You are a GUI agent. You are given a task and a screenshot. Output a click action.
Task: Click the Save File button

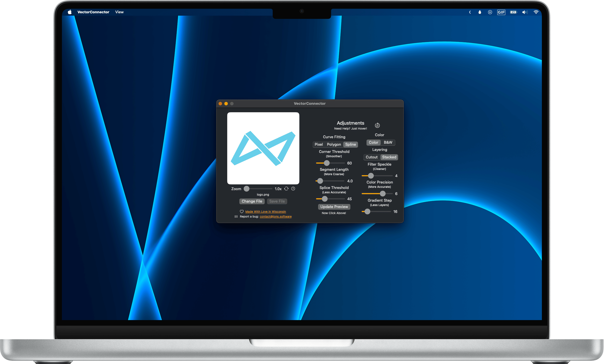(277, 201)
